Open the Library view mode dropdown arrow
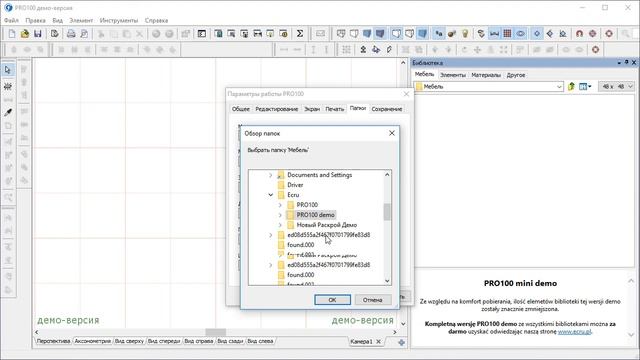The image size is (640, 360). coord(589,87)
